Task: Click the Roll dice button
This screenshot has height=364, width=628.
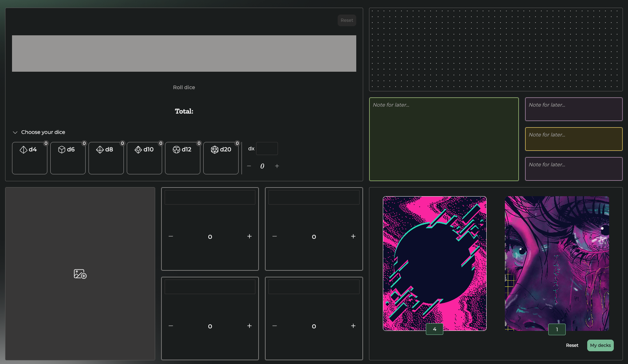Action: 184,87
